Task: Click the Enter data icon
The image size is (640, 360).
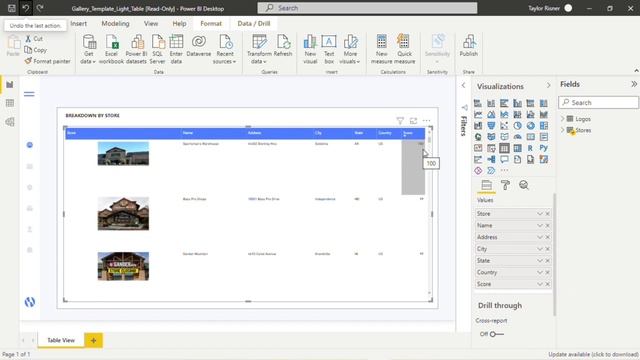Action: (176, 49)
